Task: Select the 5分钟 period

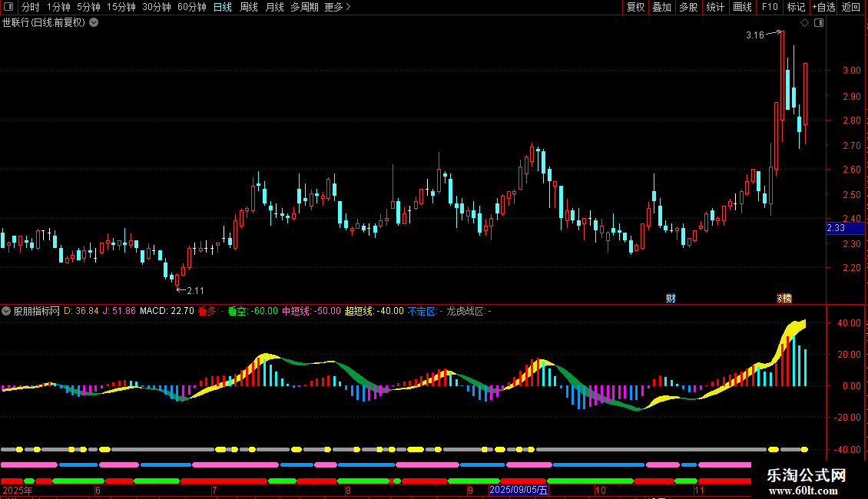Action: (88, 7)
